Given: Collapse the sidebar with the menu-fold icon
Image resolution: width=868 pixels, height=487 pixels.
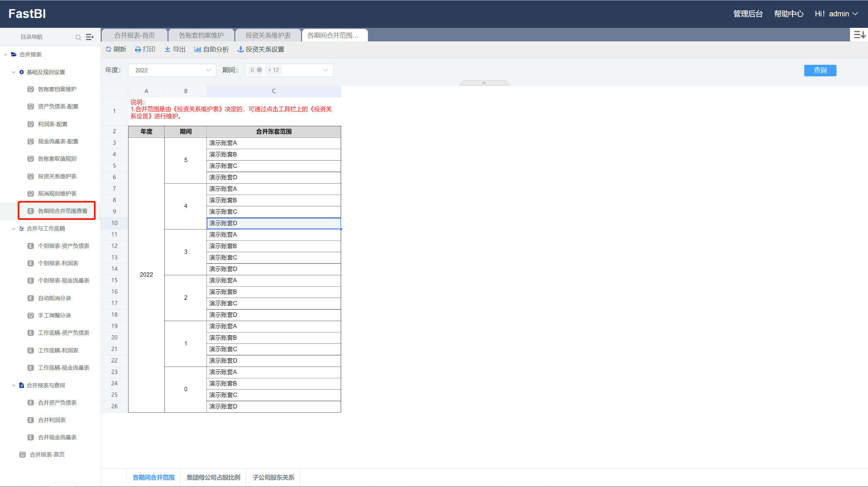Looking at the screenshot, I should coord(90,37).
